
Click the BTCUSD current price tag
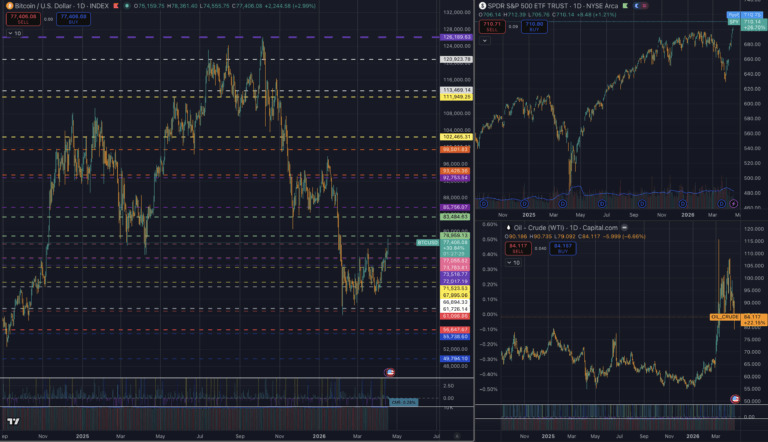click(x=428, y=243)
